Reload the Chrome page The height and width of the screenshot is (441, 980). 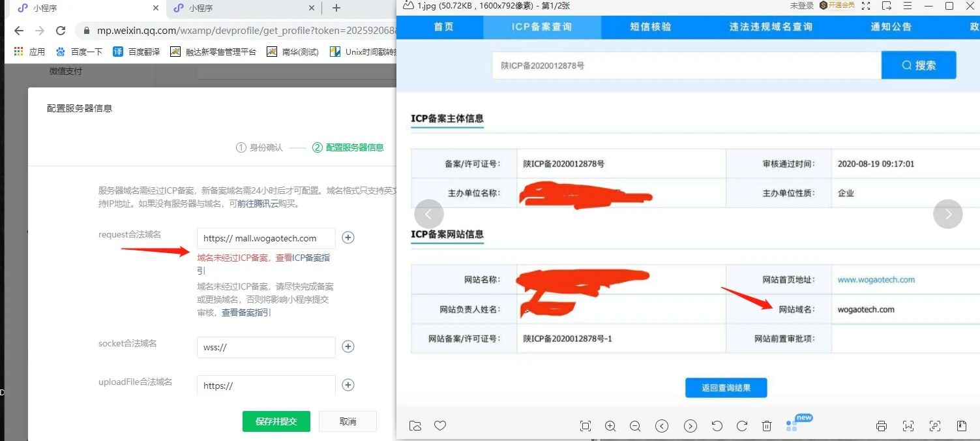point(61,31)
